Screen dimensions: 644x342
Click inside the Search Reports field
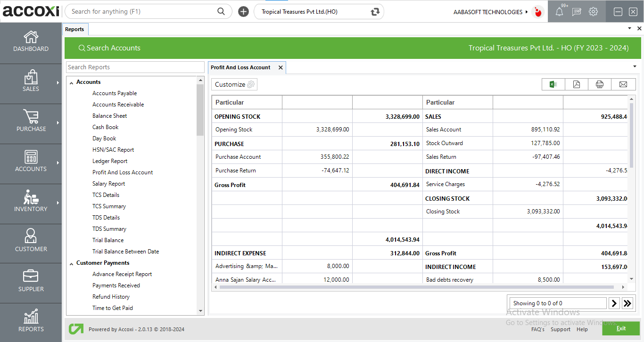click(x=135, y=67)
